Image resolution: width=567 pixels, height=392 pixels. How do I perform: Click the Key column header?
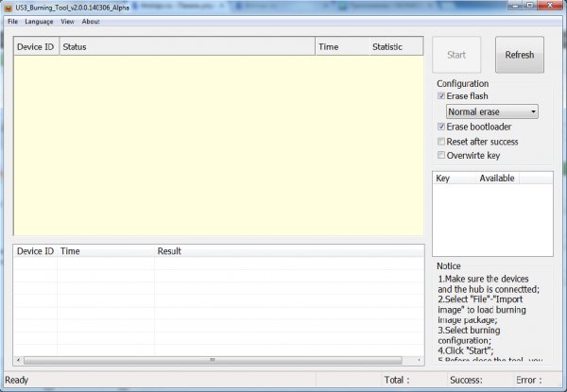(455, 179)
